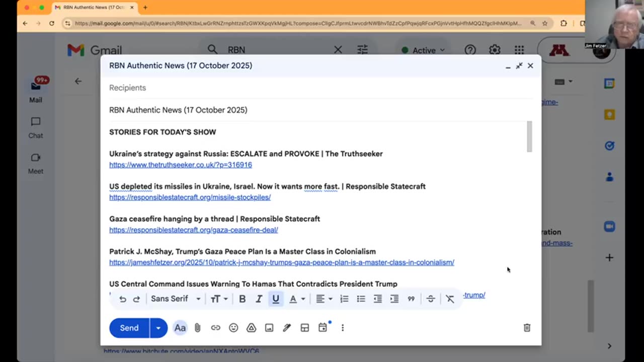
Task: Open the text color picker
Action: click(x=297, y=299)
